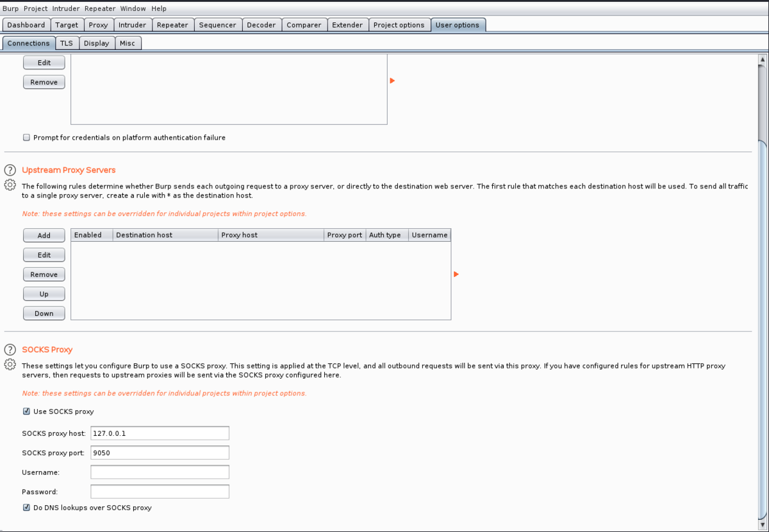Screen dimensions: 769x532
Task: Sort by Enabled column header
Action: point(92,235)
